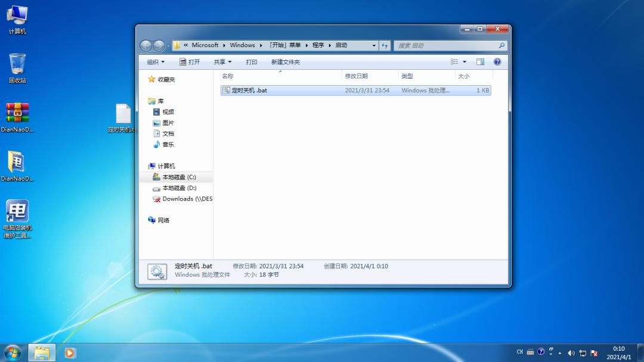Open the 打印 command in the toolbar
The width and height of the screenshot is (644, 362).
pos(250,61)
